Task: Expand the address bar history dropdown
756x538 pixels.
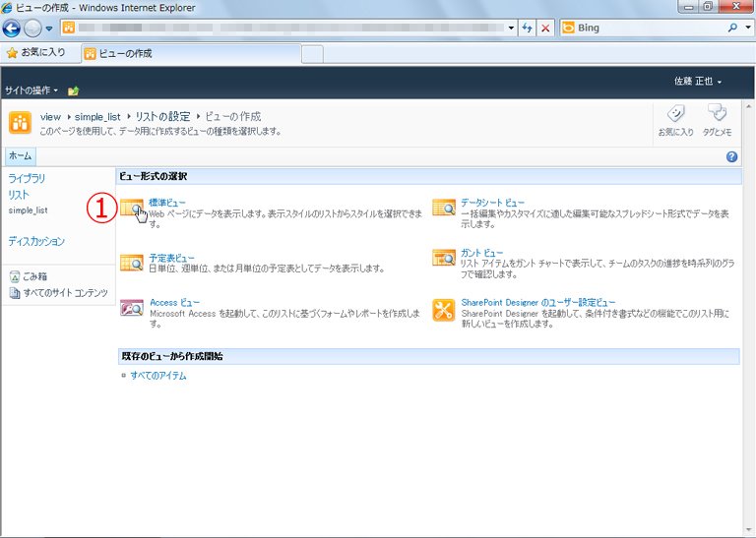Action: (511, 28)
